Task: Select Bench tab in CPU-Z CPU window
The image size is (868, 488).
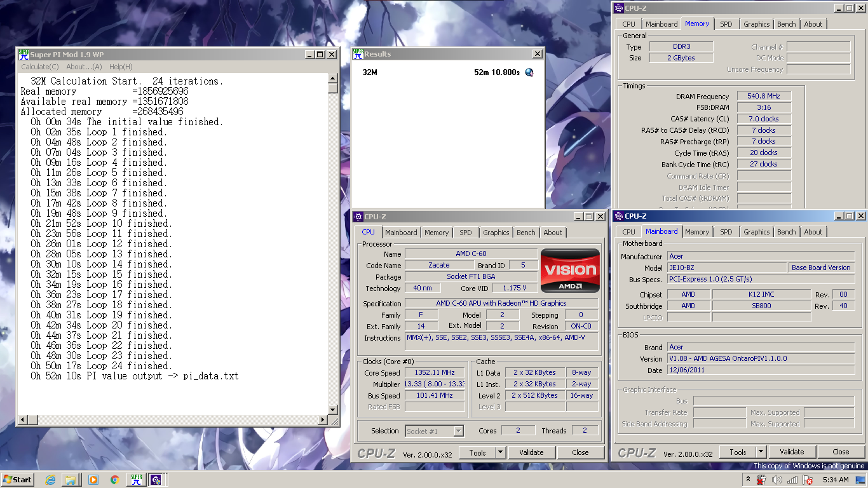Action: coord(526,233)
